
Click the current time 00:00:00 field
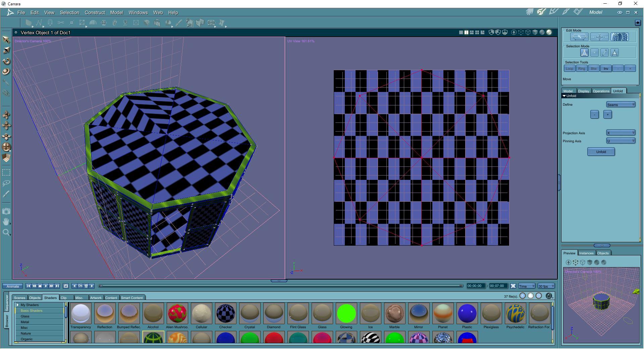tap(476, 286)
